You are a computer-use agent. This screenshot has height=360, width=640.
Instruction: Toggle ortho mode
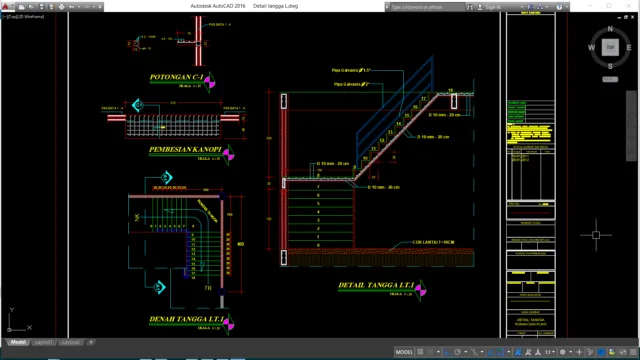(448, 352)
